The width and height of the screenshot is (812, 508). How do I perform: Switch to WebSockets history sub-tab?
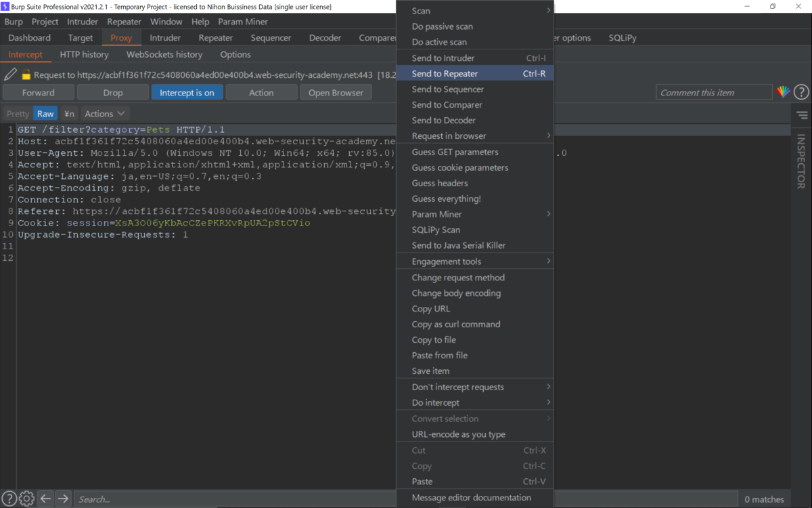164,54
